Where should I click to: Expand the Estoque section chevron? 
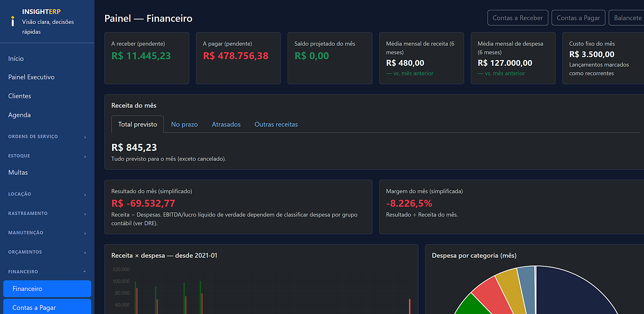85,156
